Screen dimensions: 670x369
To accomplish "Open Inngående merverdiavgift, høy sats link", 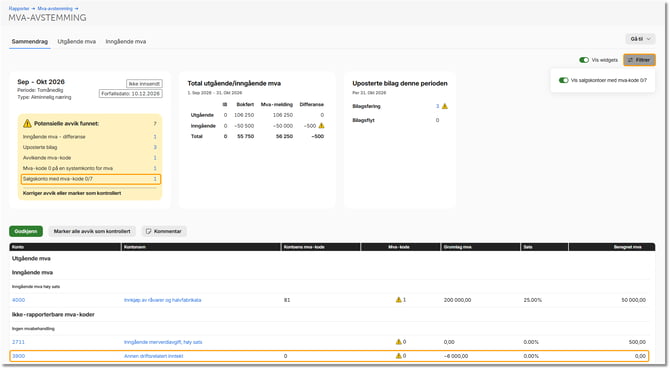I will pos(163,342).
